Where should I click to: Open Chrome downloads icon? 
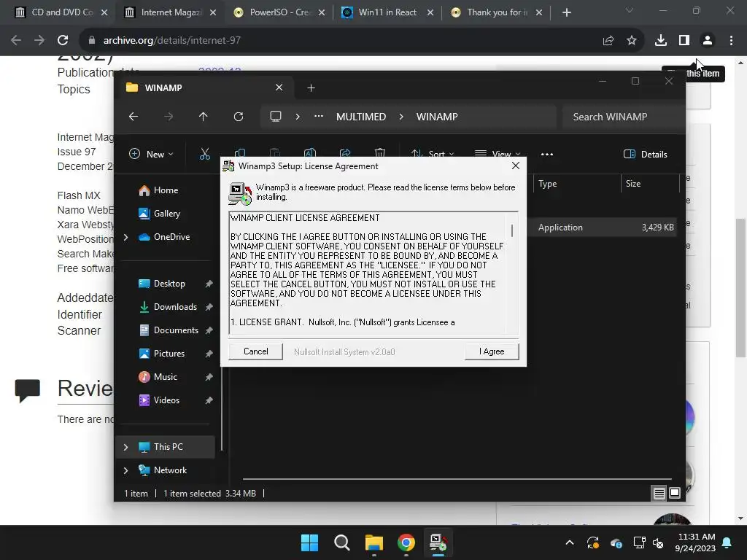(x=661, y=41)
